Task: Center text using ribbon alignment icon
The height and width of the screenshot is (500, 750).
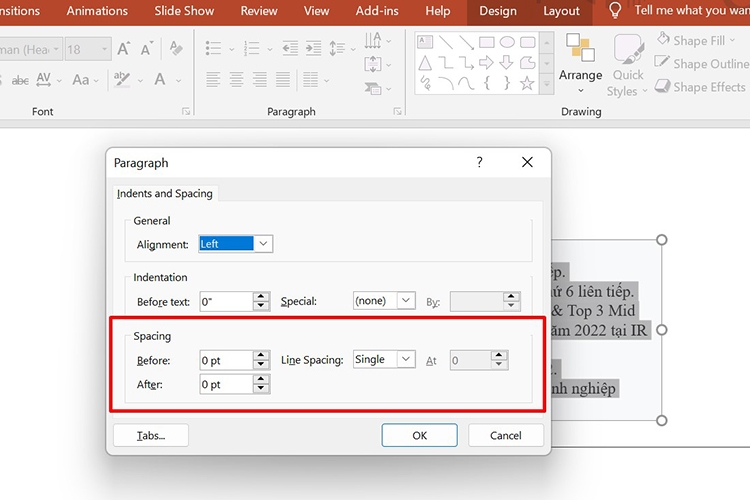Action: pos(237,79)
